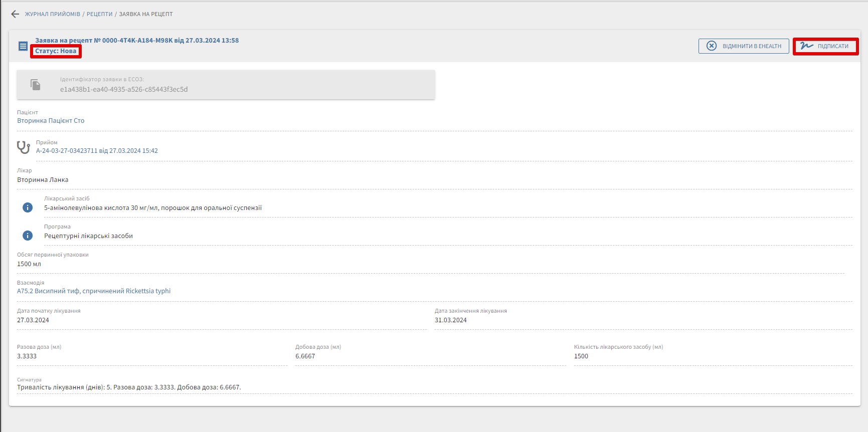Open patient link Вторинка Пацієнт Сто

pyautogui.click(x=51, y=121)
